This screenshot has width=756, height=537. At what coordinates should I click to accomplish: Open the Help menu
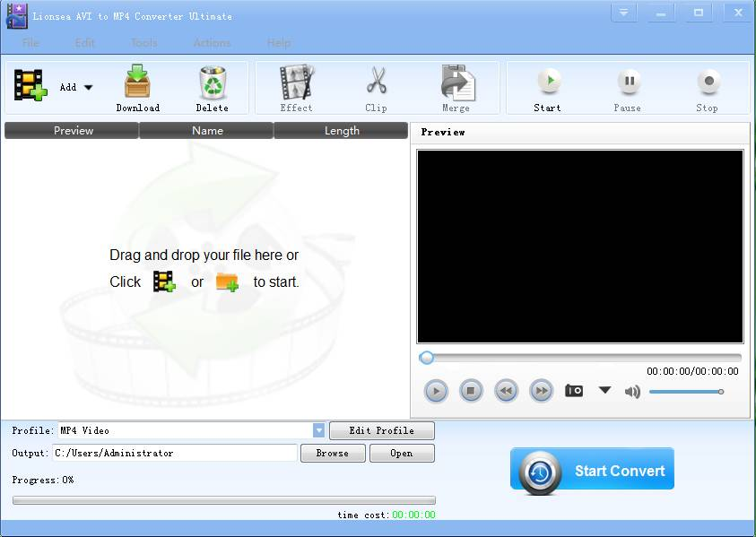pyautogui.click(x=279, y=43)
